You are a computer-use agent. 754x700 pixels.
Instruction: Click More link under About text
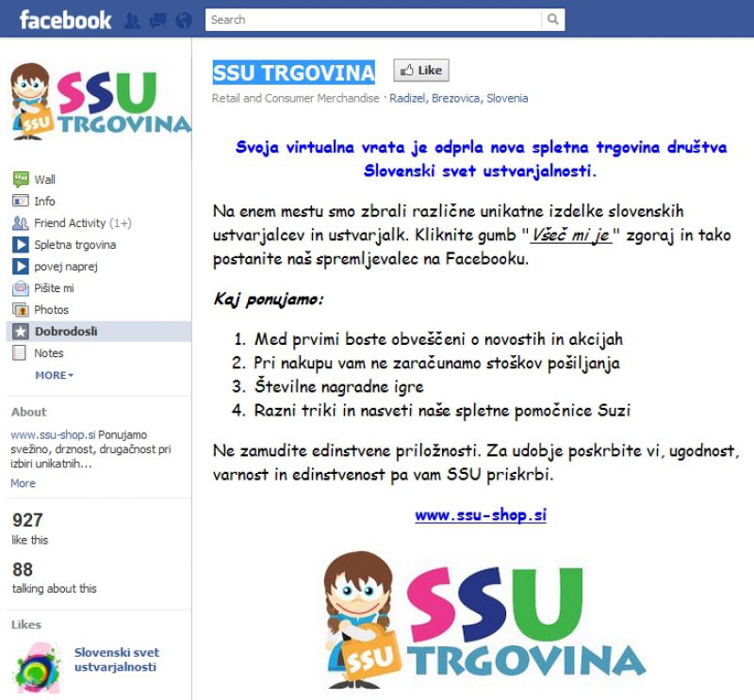click(23, 483)
